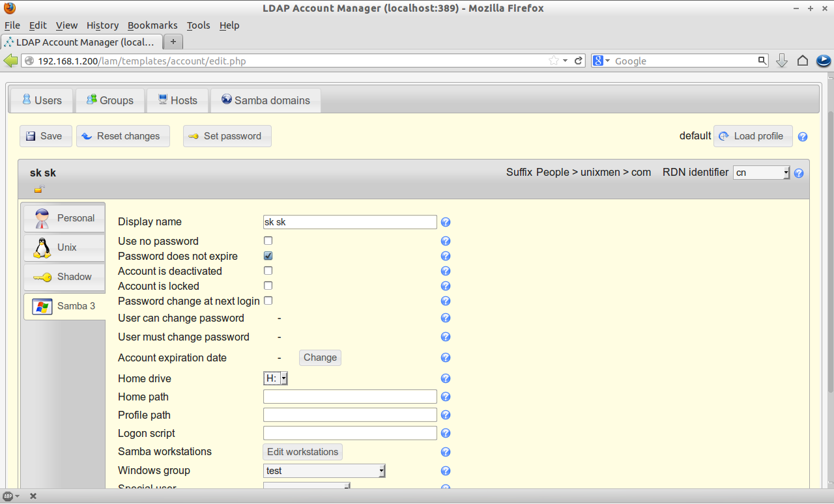Show help for User must change password
Viewport: 834px width, 504px height.
click(x=446, y=337)
